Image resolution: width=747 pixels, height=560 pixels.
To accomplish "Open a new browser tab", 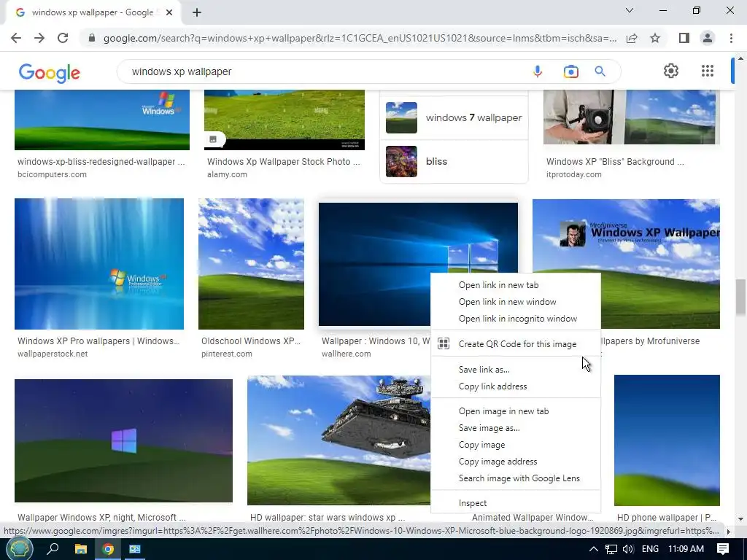I will 197,12.
